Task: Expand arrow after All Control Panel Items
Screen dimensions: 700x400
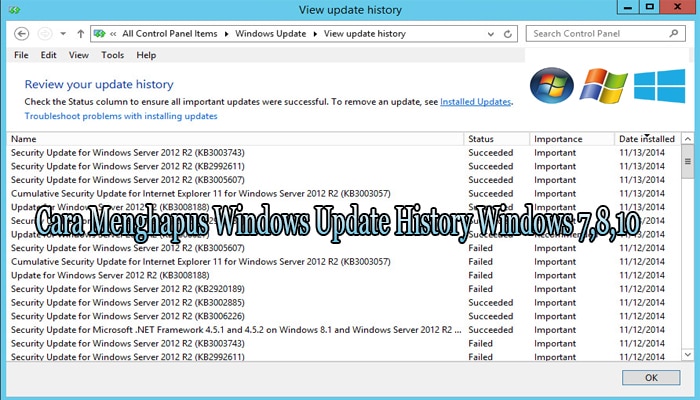Action: click(x=226, y=34)
